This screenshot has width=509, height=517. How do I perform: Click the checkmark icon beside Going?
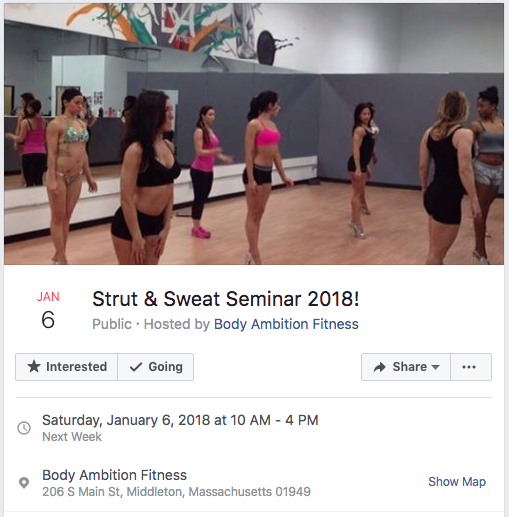point(136,367)
